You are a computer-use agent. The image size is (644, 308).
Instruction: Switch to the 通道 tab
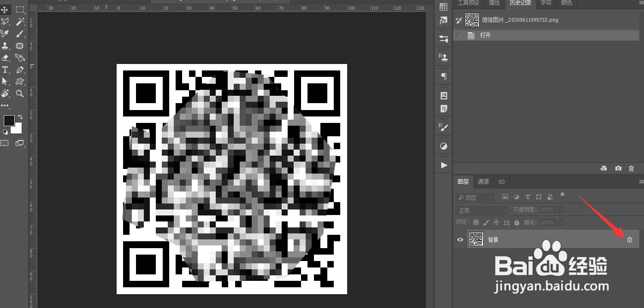(x=483, y=181)
